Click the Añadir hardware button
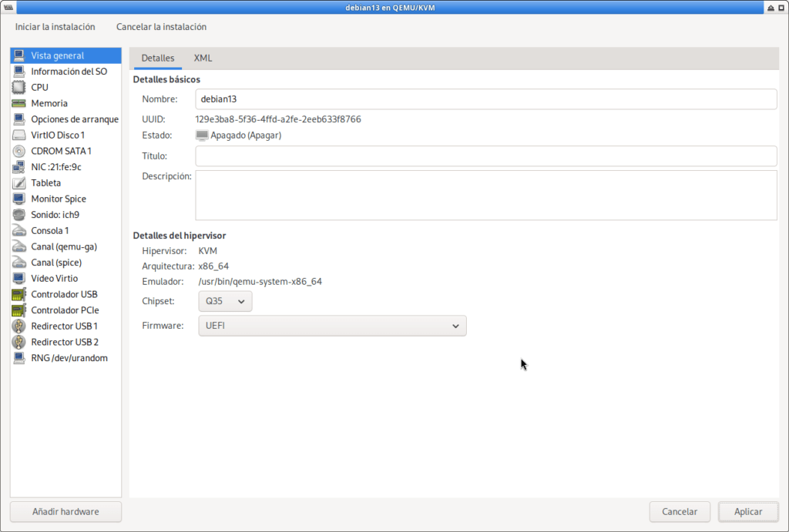Image resolution: width=789 pixels, height=532 pixels. click(65, 511)
